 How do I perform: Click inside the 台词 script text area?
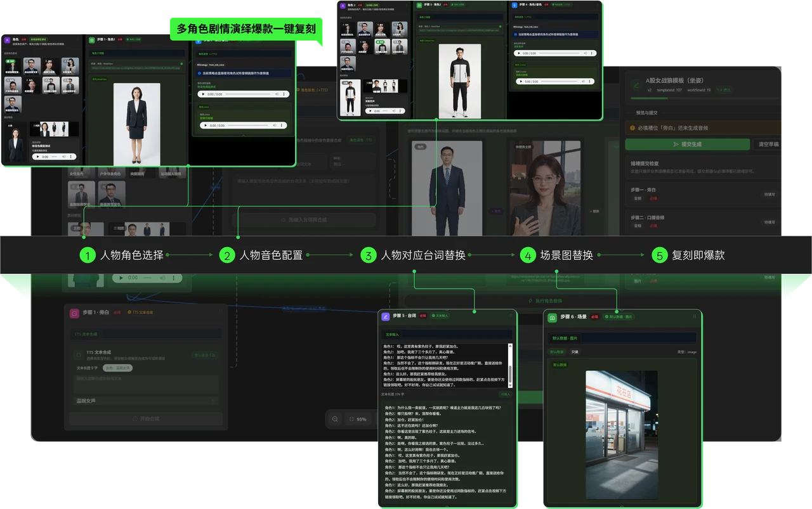(x=443, y=366)
